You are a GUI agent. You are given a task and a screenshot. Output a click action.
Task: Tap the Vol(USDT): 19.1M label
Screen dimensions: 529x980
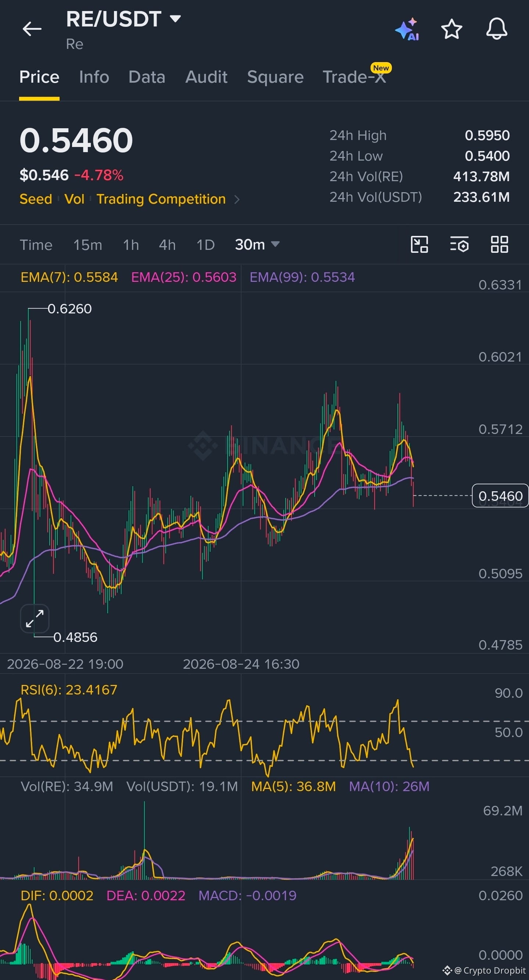[182, 786]
